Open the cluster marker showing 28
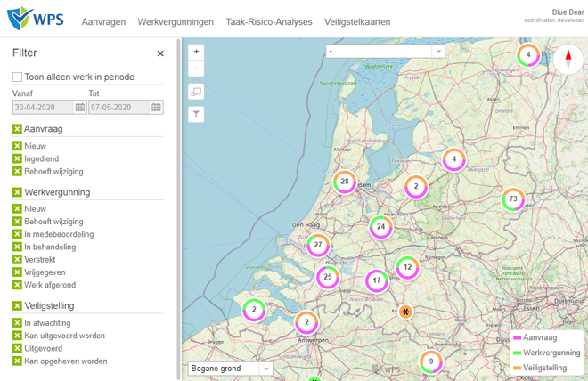This screenshot has height=381, width=588. (345, 182)
